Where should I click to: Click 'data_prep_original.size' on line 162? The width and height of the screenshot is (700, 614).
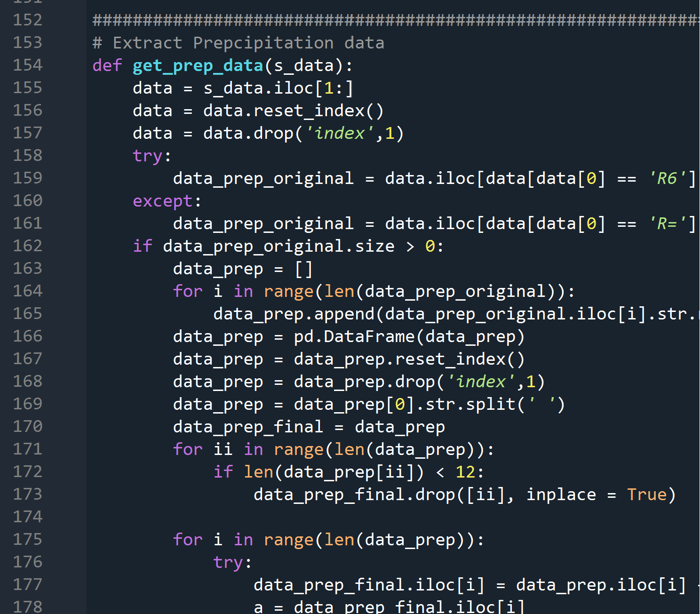279,246
